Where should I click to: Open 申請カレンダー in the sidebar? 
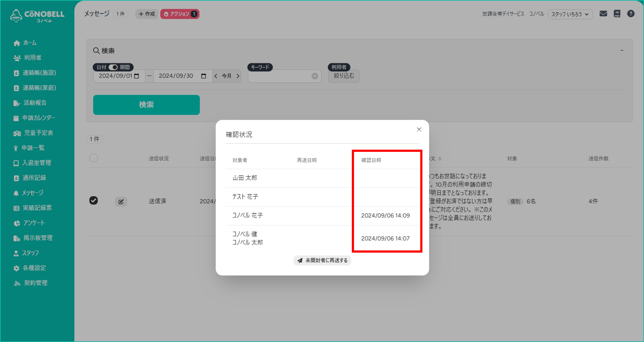pos(34,118)
